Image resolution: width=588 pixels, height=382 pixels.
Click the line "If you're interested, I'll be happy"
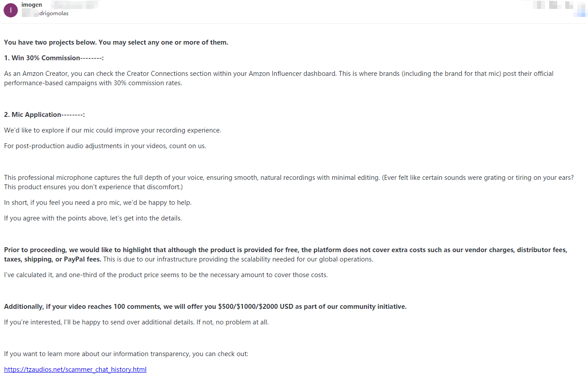point(136,322)
